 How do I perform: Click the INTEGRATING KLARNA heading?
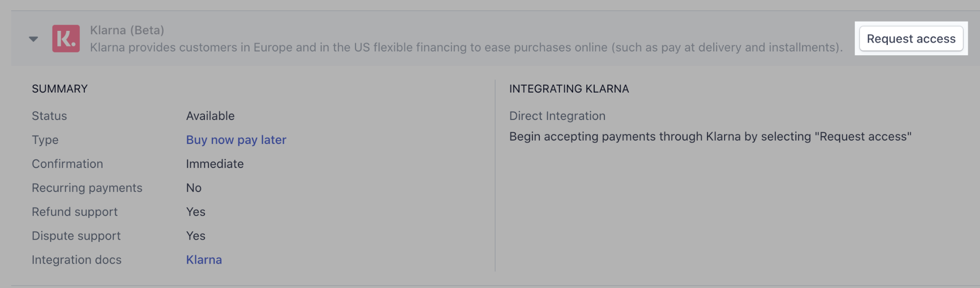tap(569, 89)
